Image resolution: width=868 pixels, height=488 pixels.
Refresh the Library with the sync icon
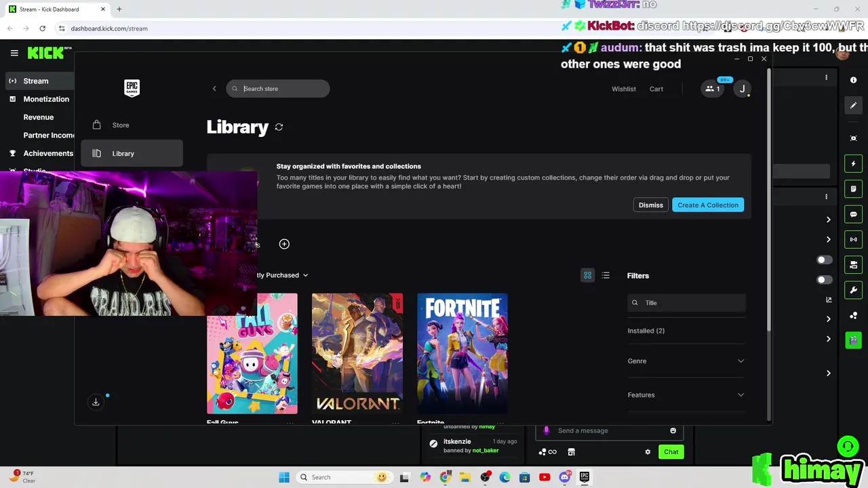pyautogui.click(x=279, y=127)
